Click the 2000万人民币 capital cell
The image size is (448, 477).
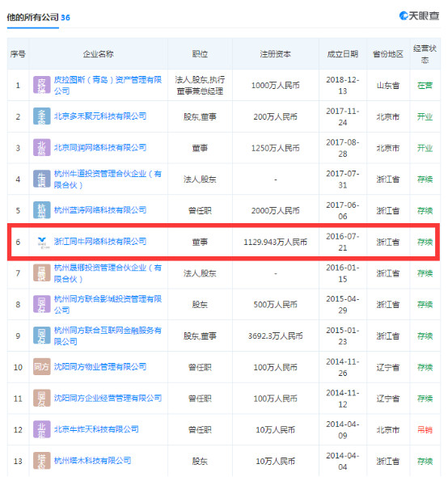coord(276,211)
